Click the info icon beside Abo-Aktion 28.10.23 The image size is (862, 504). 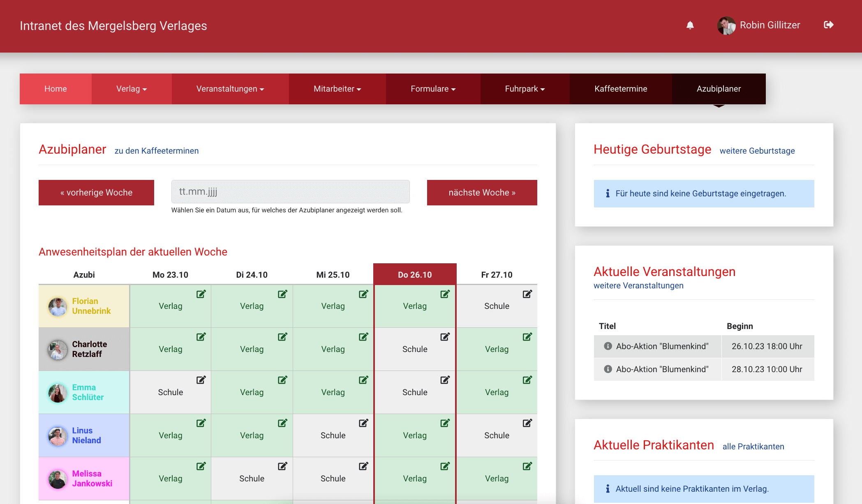coord(608,369)
